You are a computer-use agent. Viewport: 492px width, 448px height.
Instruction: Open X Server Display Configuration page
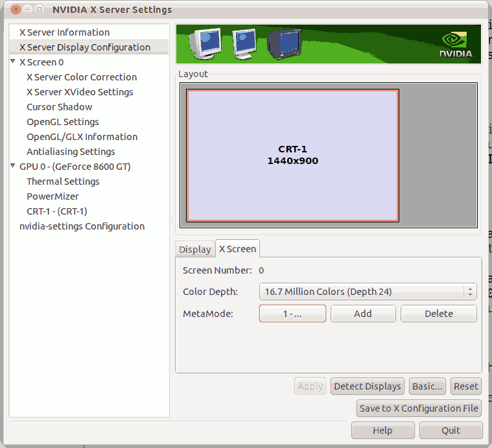pos(89,47)
